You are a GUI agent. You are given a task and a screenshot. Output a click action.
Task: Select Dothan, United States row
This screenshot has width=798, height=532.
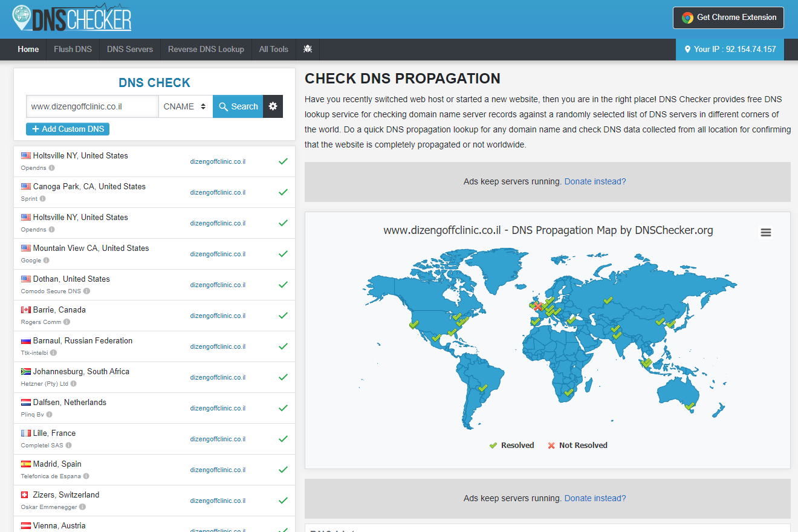point(154,285)
